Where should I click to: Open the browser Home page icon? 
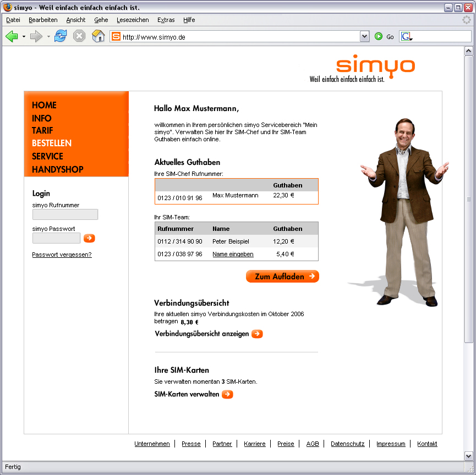pyautogui.click(x=98, y=36)
